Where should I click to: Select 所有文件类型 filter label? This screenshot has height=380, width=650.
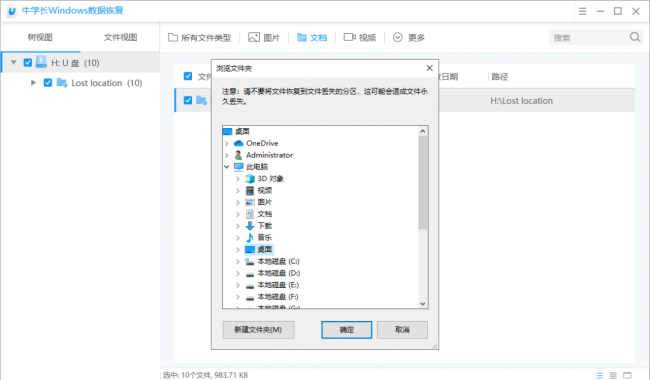[x=206, y=38]
